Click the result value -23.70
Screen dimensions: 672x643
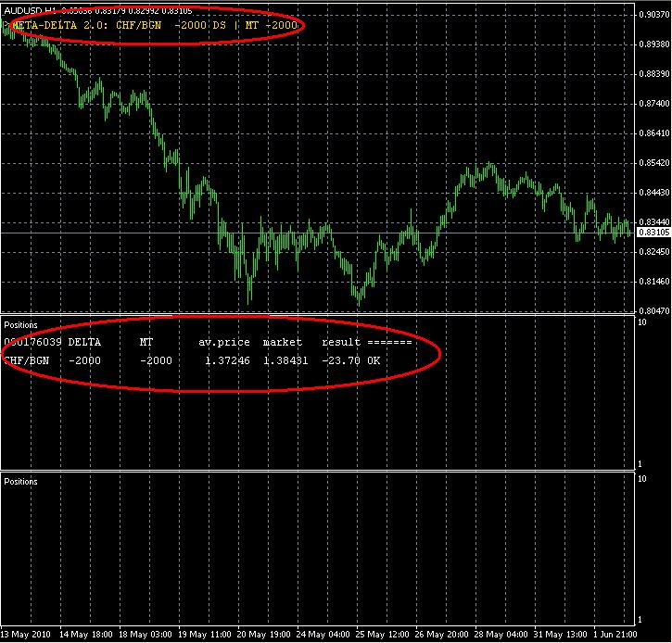pos(341,360)
